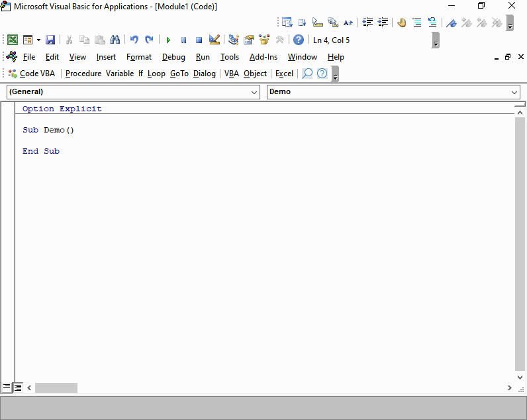527x420 pixels.
Task: Click the Outdent icon
Action: (383, 23)
